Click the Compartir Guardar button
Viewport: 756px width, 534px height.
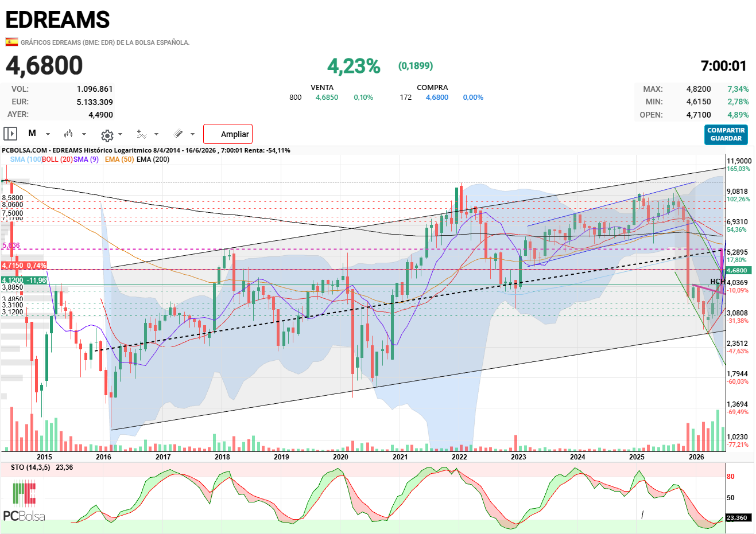[726, 135]
